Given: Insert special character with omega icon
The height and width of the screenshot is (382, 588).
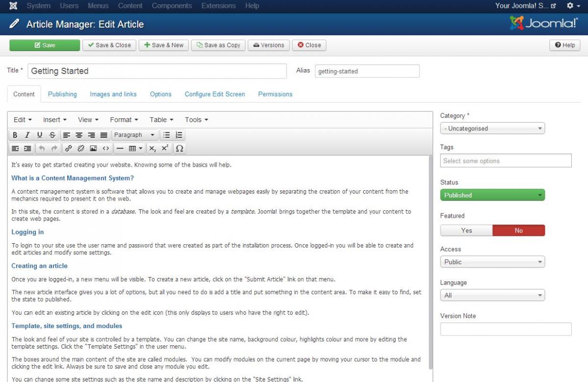Looking at the screenshot, I should [x=179, y=148].
